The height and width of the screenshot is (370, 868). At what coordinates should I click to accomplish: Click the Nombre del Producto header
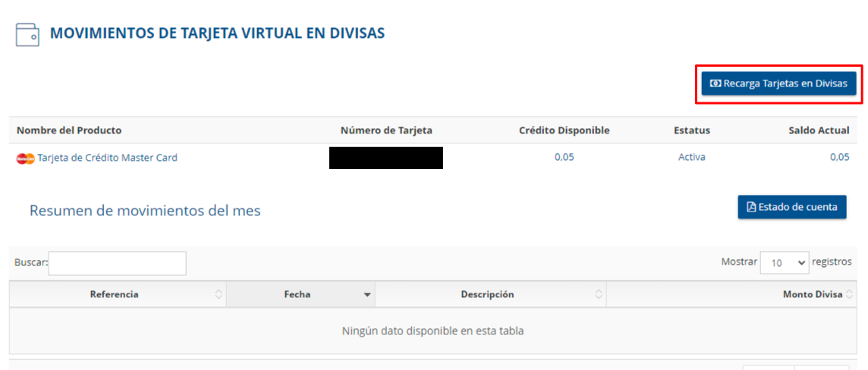click(x=69, y=130)
